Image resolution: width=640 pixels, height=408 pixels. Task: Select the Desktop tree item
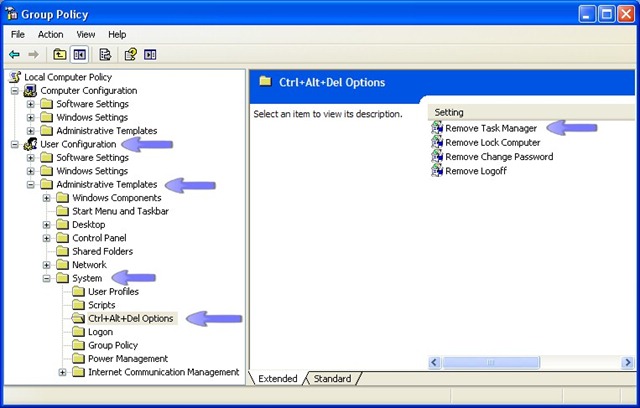89,224
